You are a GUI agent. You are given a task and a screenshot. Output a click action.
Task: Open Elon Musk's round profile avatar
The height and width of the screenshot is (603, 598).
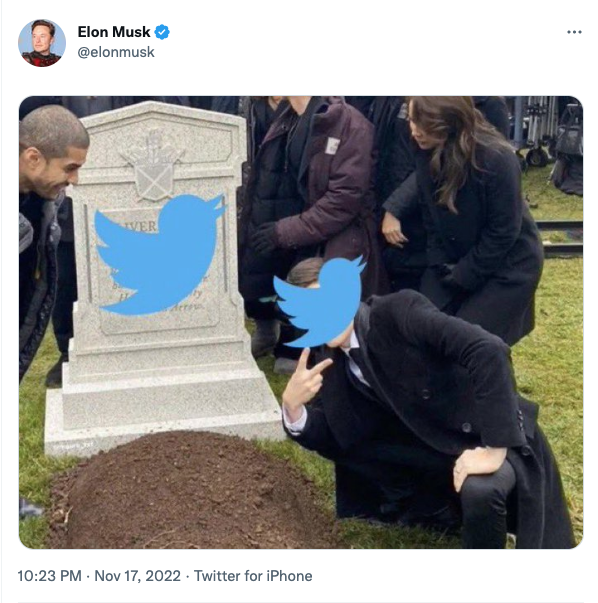point(42,43)
